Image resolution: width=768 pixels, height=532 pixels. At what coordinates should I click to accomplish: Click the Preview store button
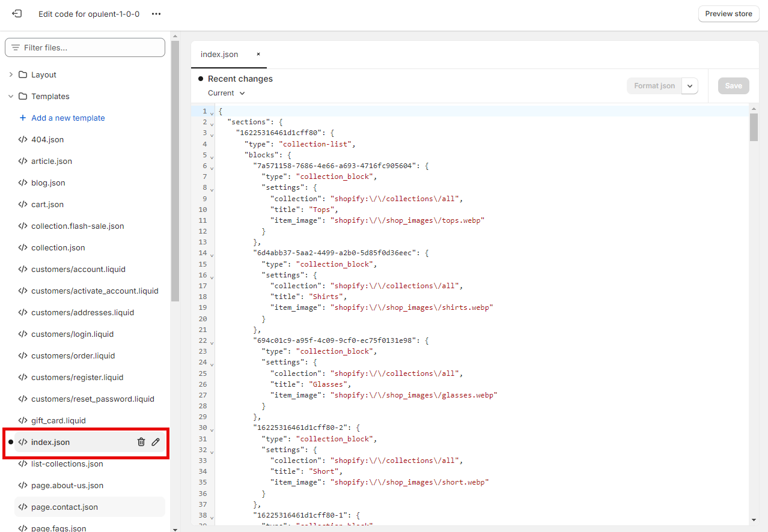[x=728, y=14]
